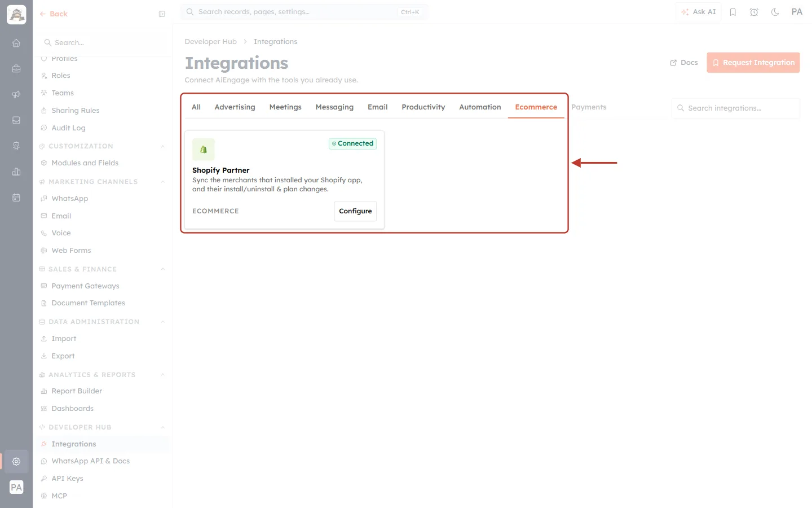Image resolution: width=812 pixels, height=508 pixels.
Task: Collapse the Analytics & Reports section
Action: 163,375
